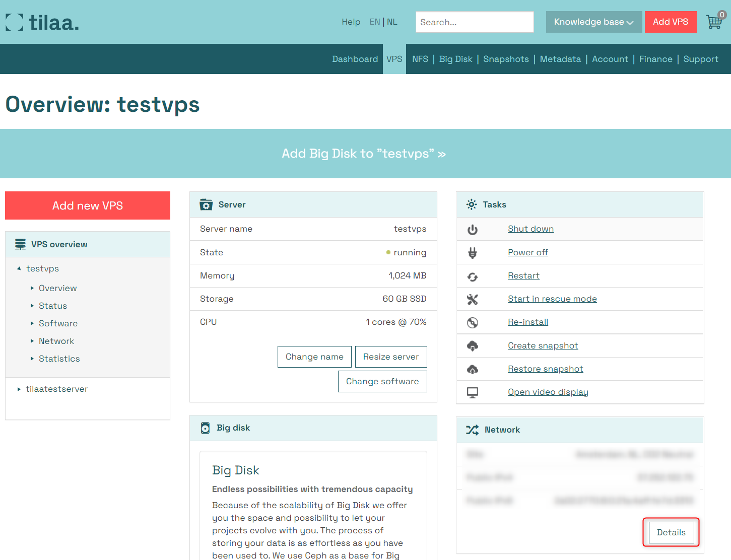Image resolution: width=731 pixels, height=560 pixels.
Task: Click the Restart arrows icon
Action: tap(472, 276)
